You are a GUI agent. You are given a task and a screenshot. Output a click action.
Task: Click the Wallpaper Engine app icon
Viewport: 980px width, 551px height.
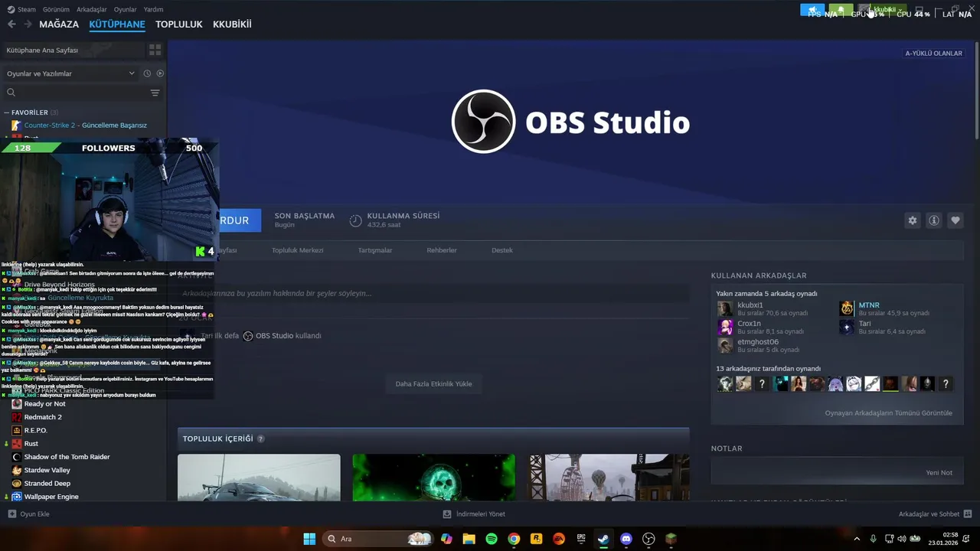(x=17, y=497)
